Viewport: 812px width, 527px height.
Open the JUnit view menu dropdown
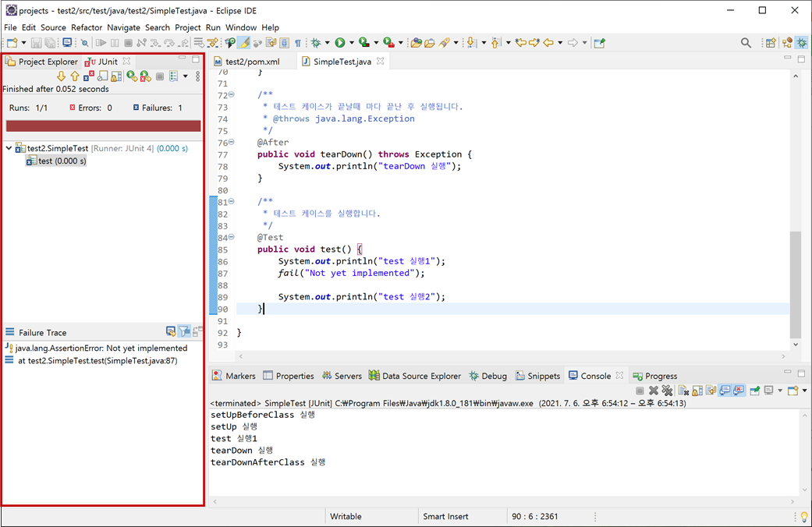pyautogui.click(x=185, y=76)
